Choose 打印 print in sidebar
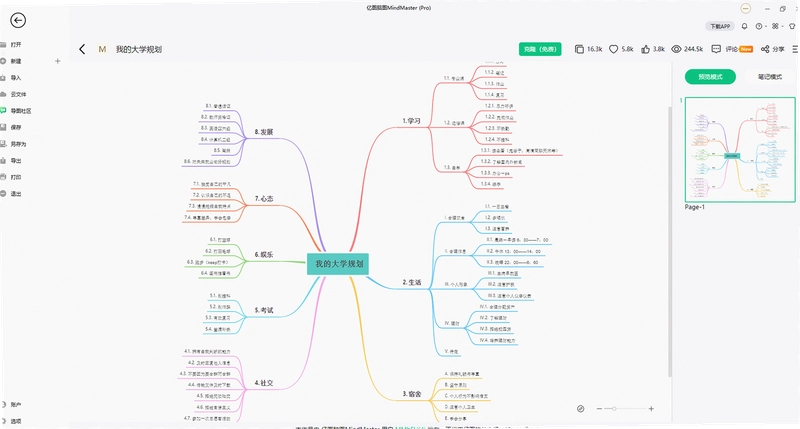Screen dimensions: 800x429 click(x=16, y=177)
